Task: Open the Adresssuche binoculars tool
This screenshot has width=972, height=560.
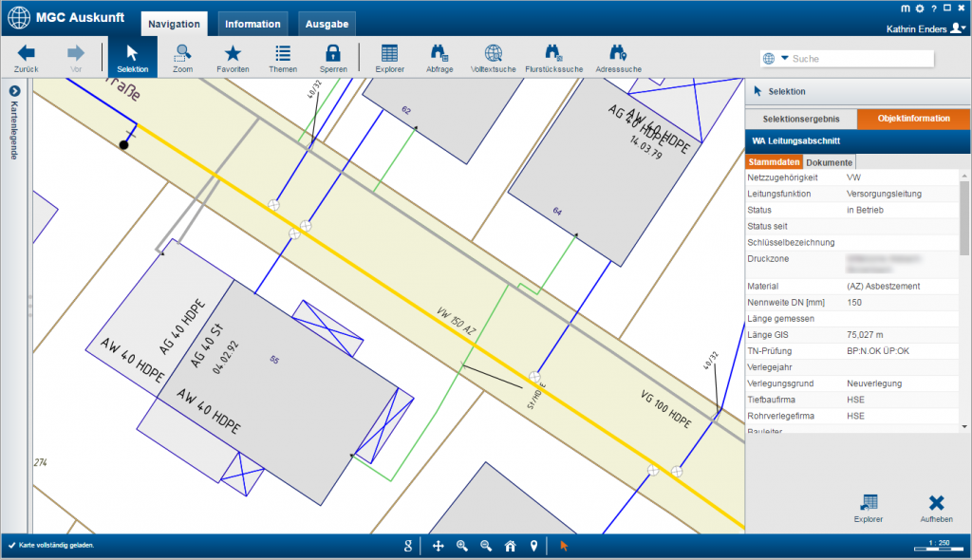Action: 618,58
